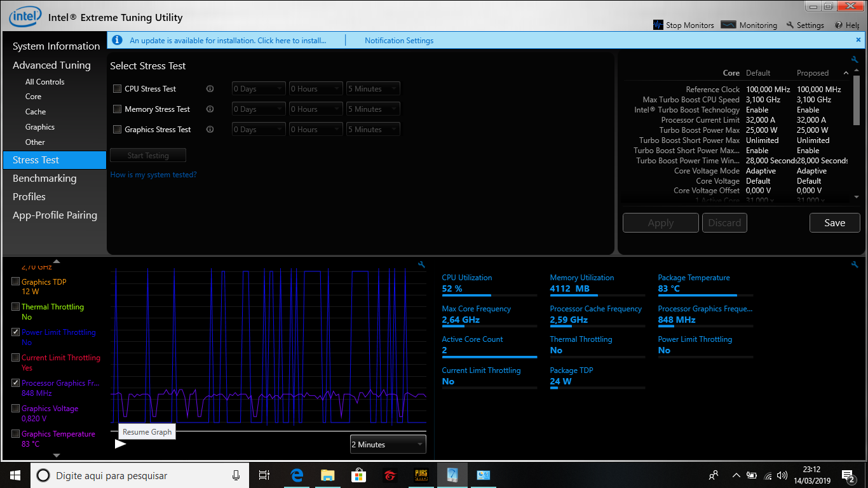Check the Current Limit Throttling checkbox

point(16,358)
